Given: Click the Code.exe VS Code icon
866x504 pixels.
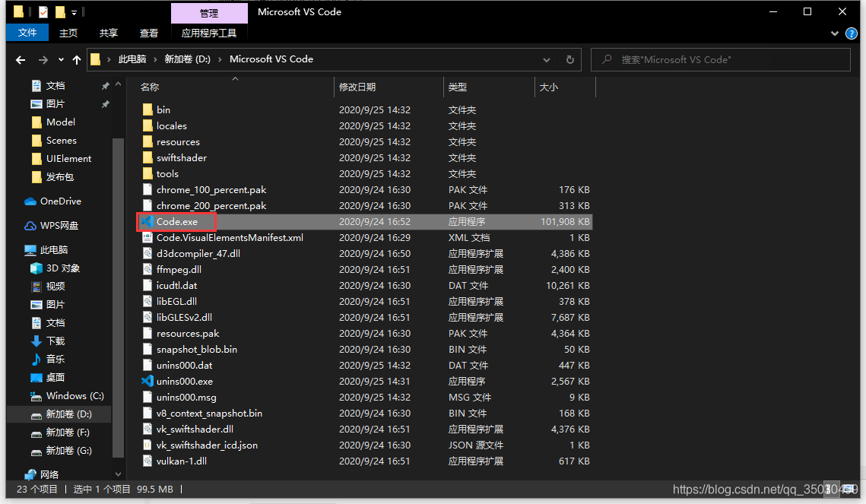Looking at the screenshot, I should point(147,221).
